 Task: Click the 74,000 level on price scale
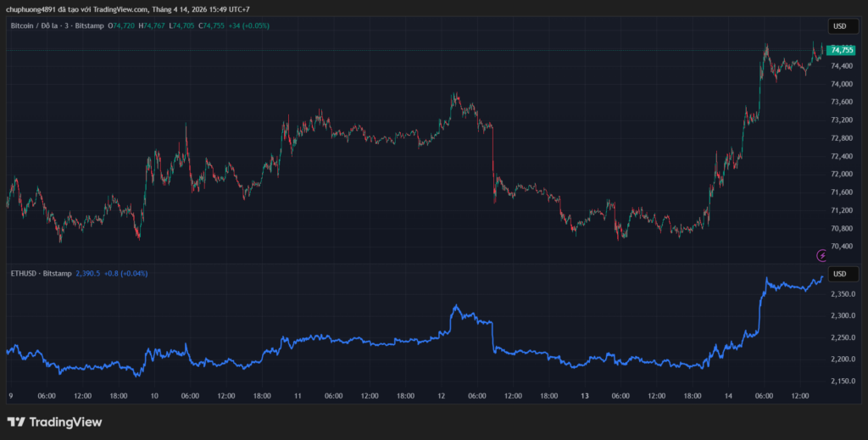tap(842, 84)
